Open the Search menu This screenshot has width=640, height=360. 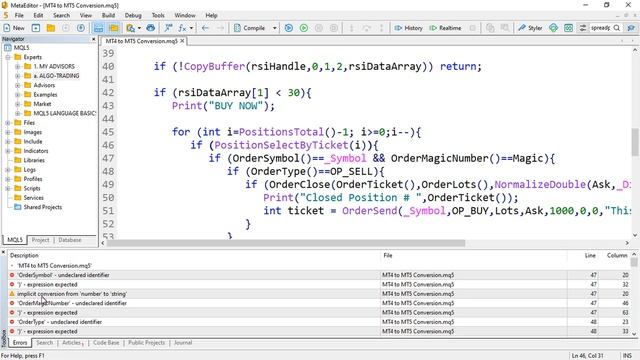tap(62, 16)
